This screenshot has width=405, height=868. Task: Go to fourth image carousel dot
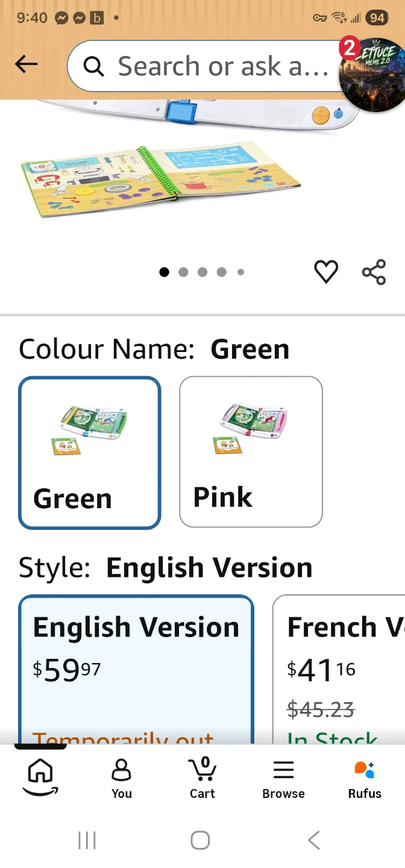222,272
